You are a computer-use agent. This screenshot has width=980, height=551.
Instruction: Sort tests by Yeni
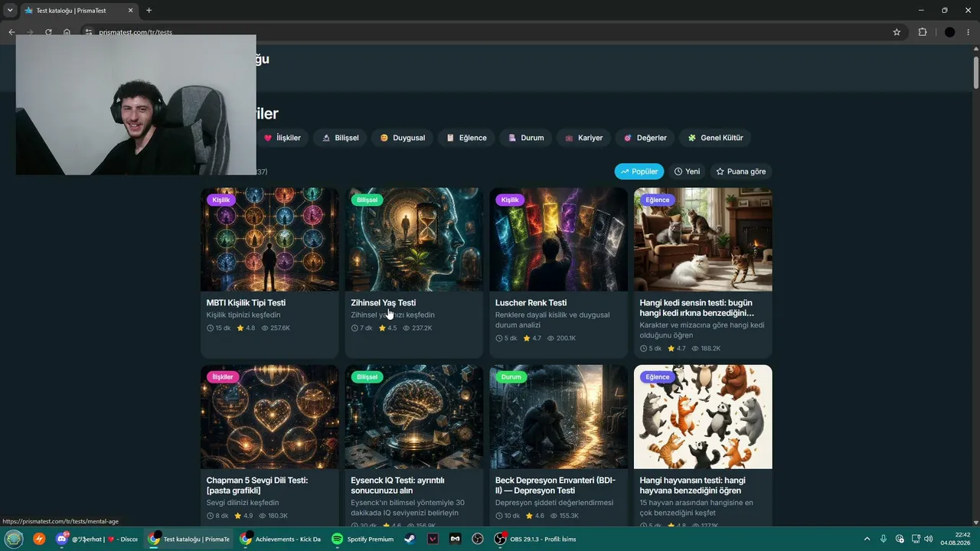pos(687,171)
